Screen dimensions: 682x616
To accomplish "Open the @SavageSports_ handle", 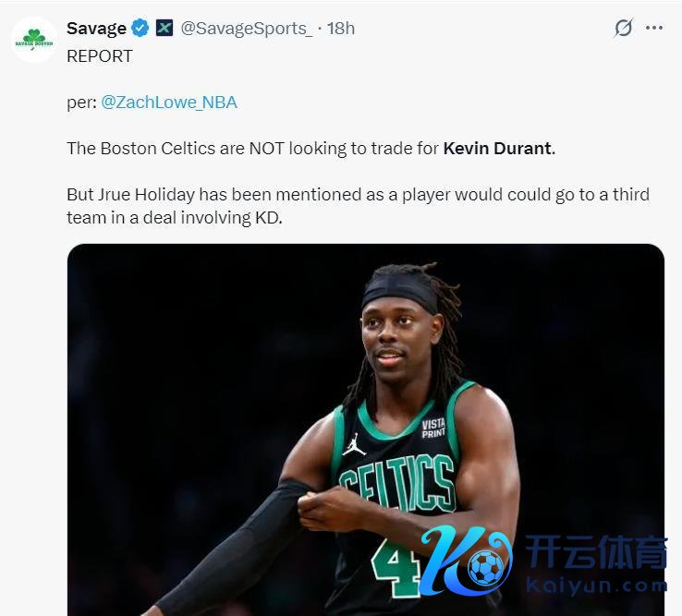I will (247, 29).
